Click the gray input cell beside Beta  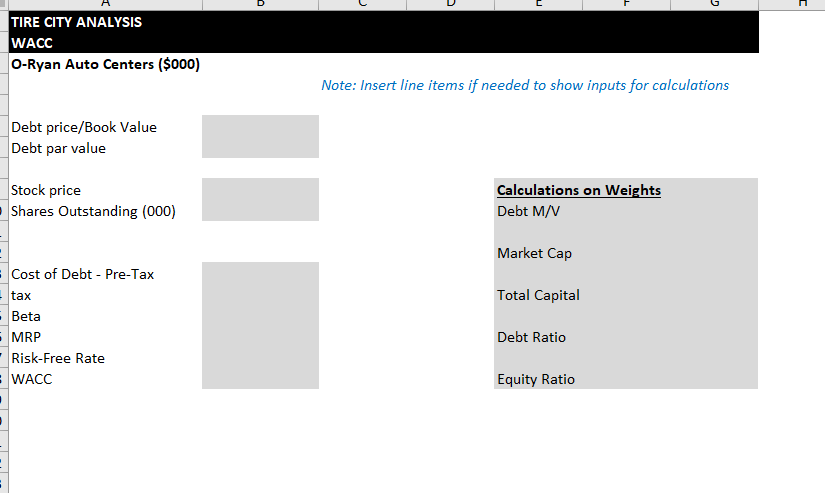(x=260, y=316)
